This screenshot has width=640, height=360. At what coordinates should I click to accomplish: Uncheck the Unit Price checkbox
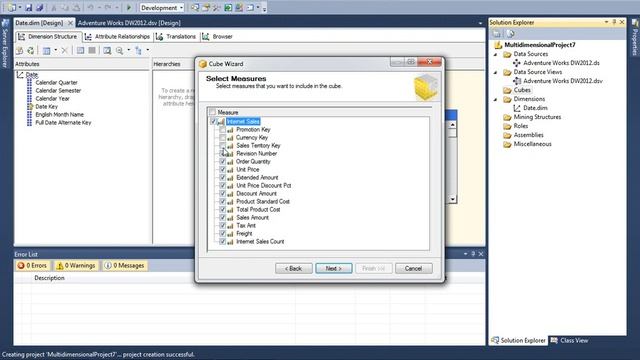click(222, 169)
